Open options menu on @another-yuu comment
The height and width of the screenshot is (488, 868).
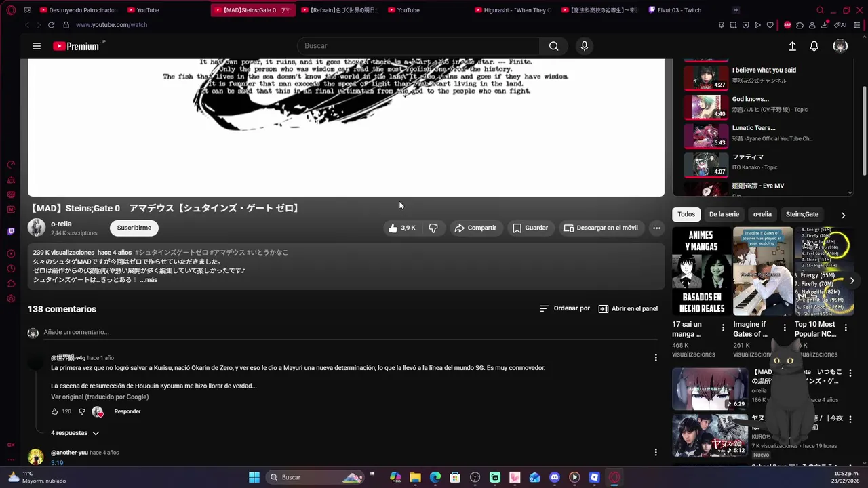coord(655,452)
